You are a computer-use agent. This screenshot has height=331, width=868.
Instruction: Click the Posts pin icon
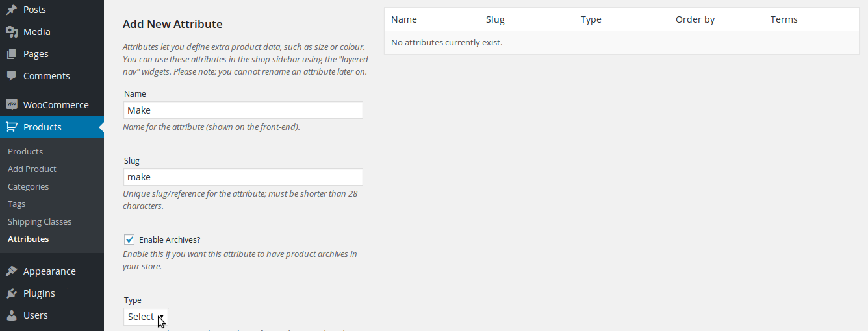tap(12, 10)
